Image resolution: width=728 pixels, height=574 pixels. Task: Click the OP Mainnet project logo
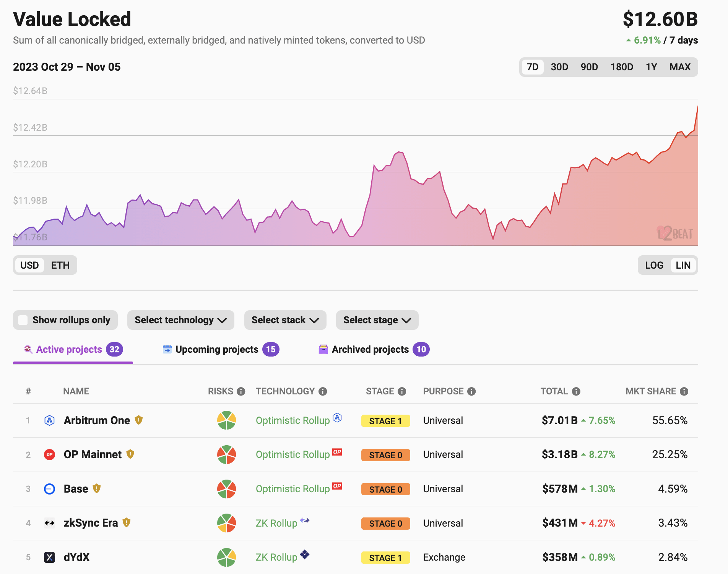point(50,454)
